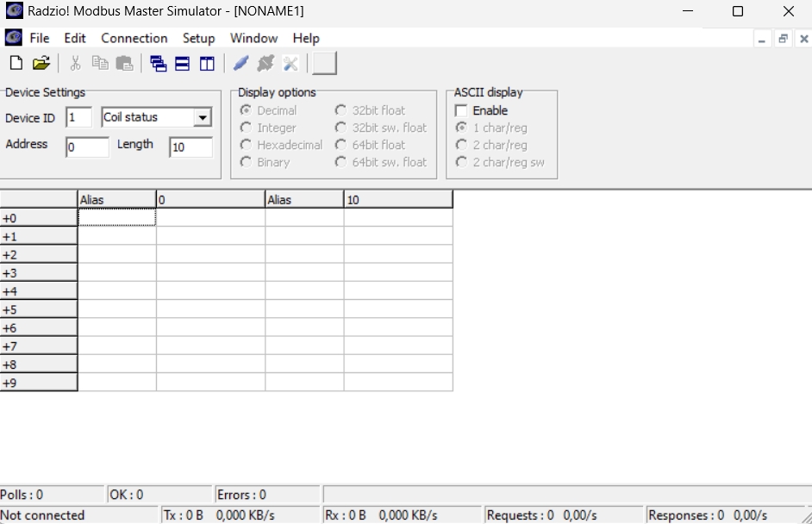This screenshot has height=524, width=812.
Task: Expand the Coil status dropdown
Action: pyautogui.click(x=203, y=118)
